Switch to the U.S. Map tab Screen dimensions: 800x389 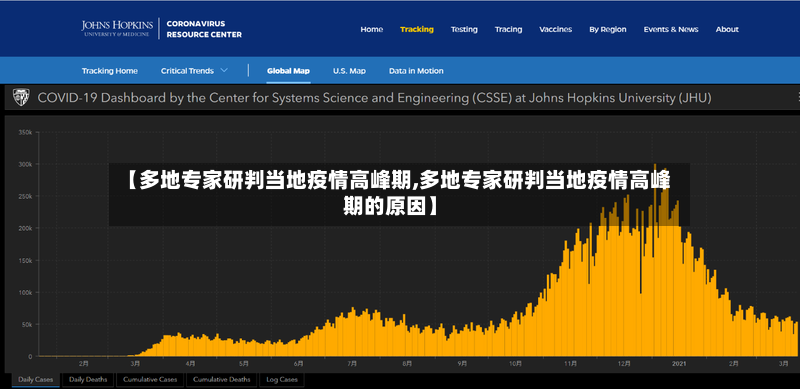(349, 71)
